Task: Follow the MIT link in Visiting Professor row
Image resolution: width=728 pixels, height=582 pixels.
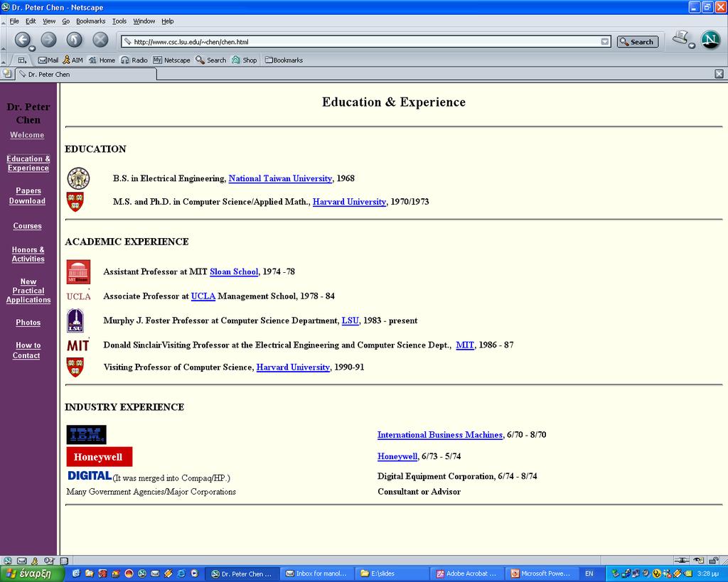Action: (x=465, y=345)
